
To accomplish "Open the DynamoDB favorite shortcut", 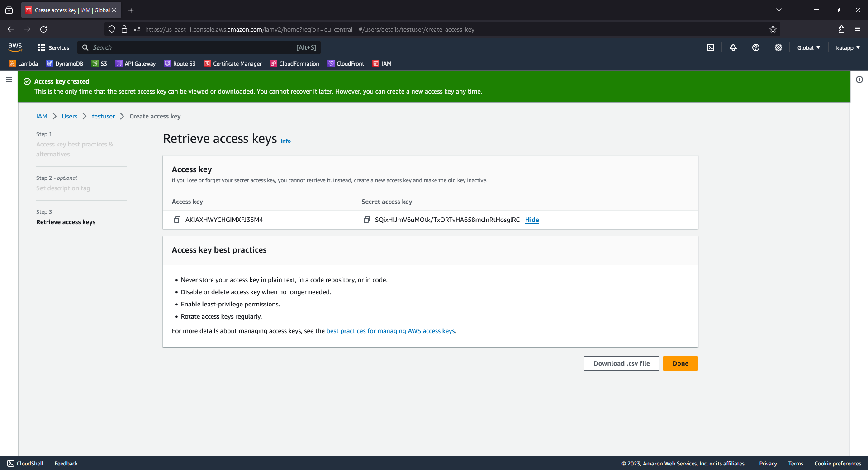I will (x=65, y=64).
